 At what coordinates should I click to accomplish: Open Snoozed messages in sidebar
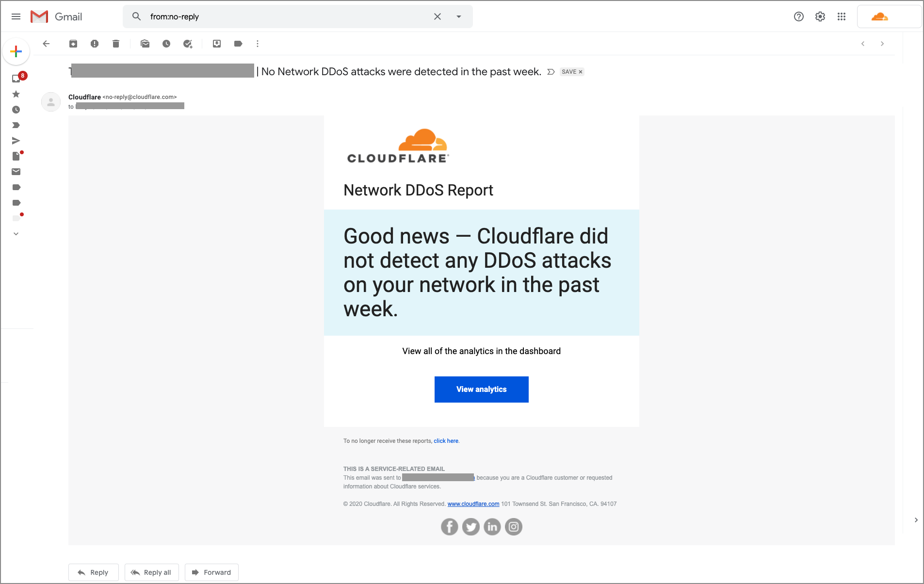(16, 110)
